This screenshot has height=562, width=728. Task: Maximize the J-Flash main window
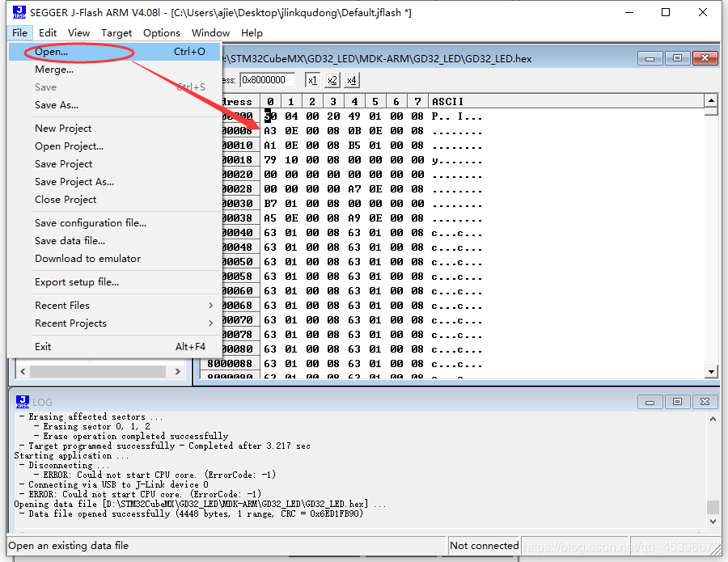[666, 12]
